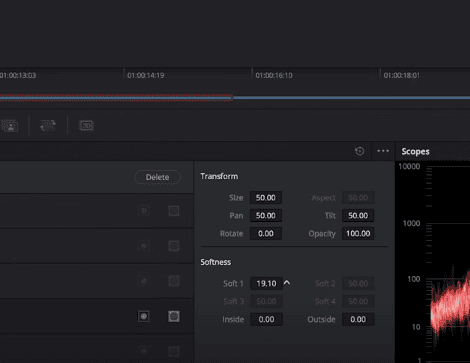Toggle mask icon on bottom window row
The height and width of the screenshot is (363, 470).
[x=174, y=351]
